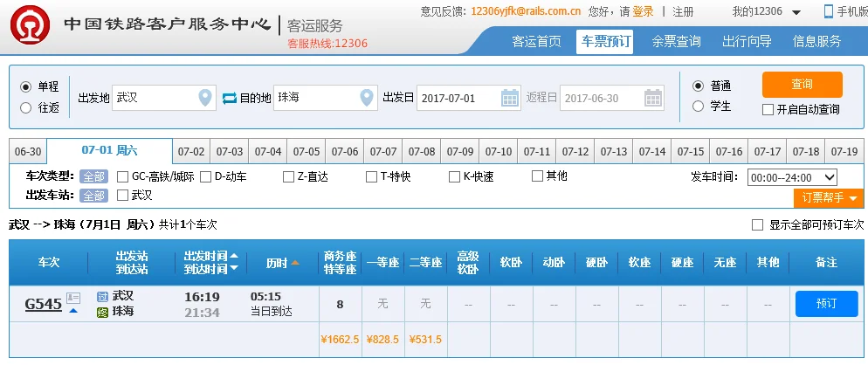Swap departure and destination stations
The height and width of the screenshot is (365, 868).
click(229, 99)
